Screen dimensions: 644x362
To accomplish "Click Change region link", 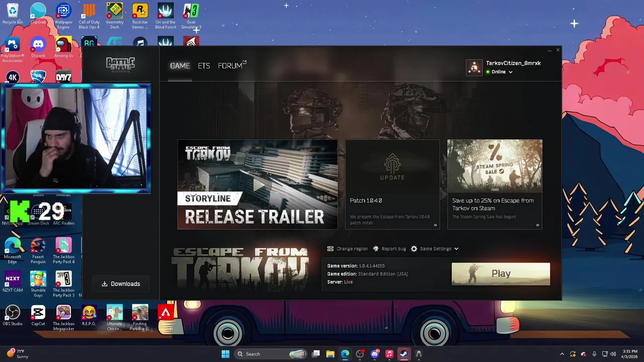I will click(348, 249).
